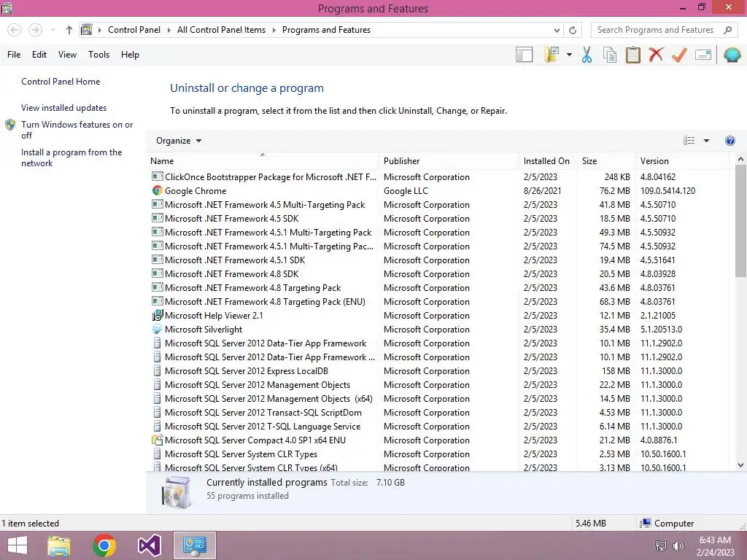Launch Chrome from the taskbar
This screenshot has width=747, height=560.
pos(104,545)
